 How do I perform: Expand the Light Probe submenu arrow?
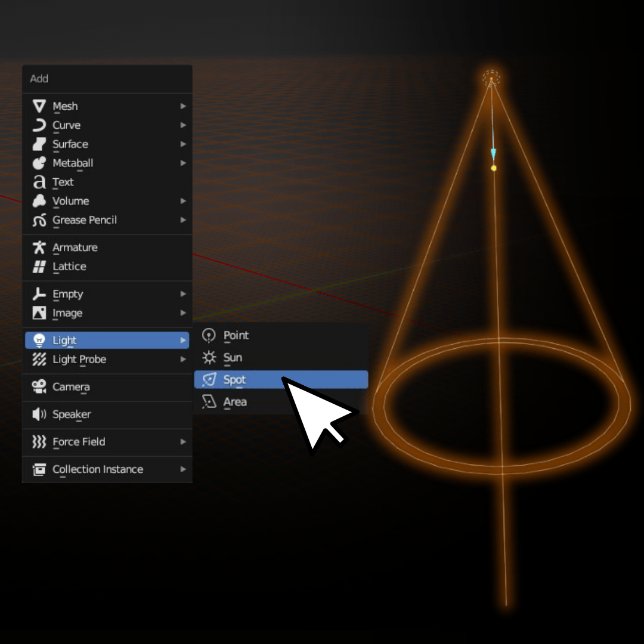(x=183, y=360)
